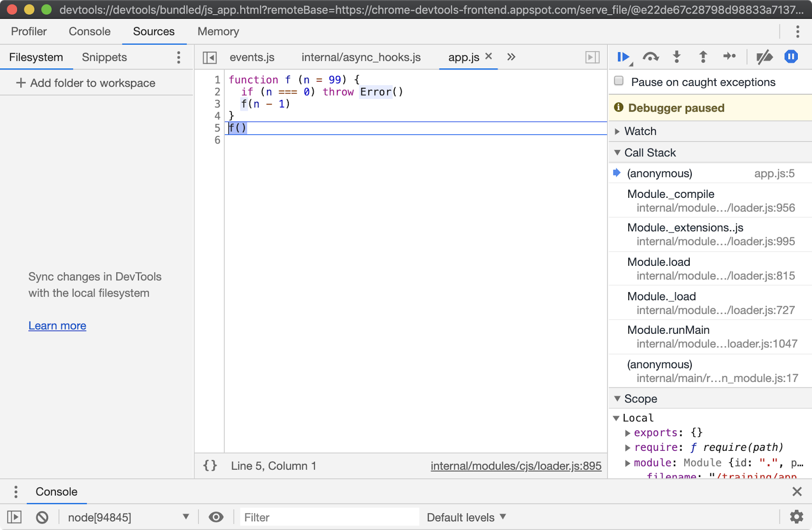Expand the require function entry
Screen dimensions: 812x530
628,447
